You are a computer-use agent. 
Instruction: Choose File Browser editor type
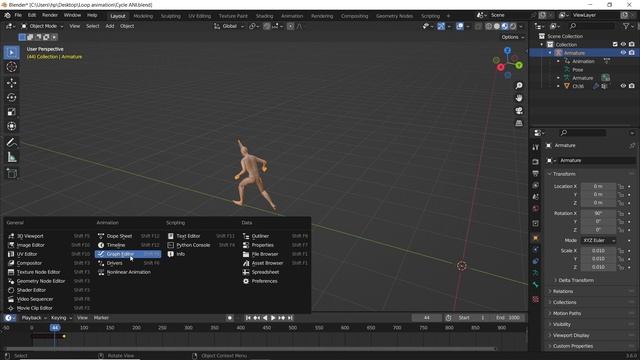(275, 254)
